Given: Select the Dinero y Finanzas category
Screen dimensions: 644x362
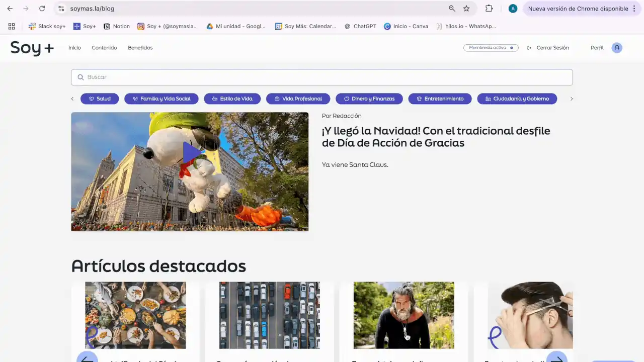Looking at the screenshot, I should (369, 99).
